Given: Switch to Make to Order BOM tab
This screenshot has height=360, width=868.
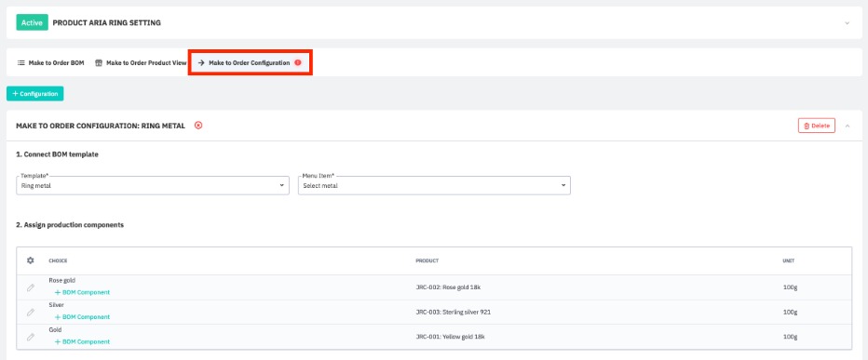Looking at the screenshot, I should coord(51,63).
